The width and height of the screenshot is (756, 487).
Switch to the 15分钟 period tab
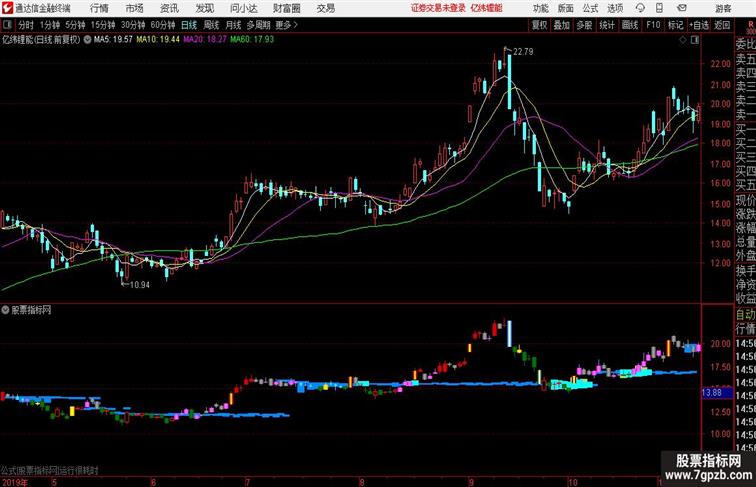pos(103,25)
